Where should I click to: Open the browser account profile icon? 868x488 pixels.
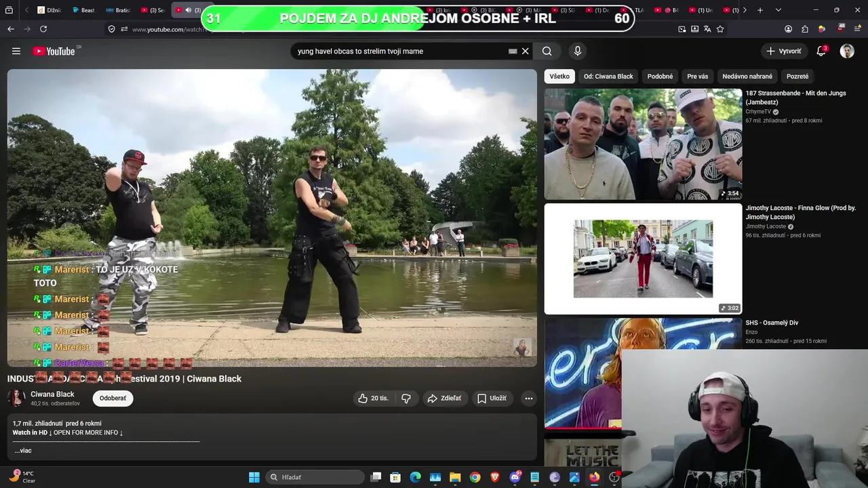tap(789, 29)
